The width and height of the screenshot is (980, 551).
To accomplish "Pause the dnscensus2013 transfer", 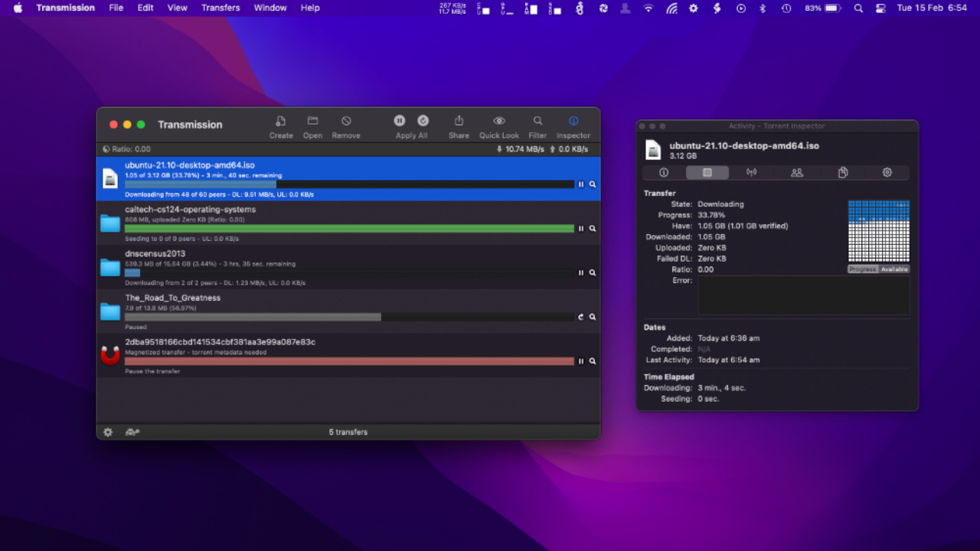I will 581,272.
